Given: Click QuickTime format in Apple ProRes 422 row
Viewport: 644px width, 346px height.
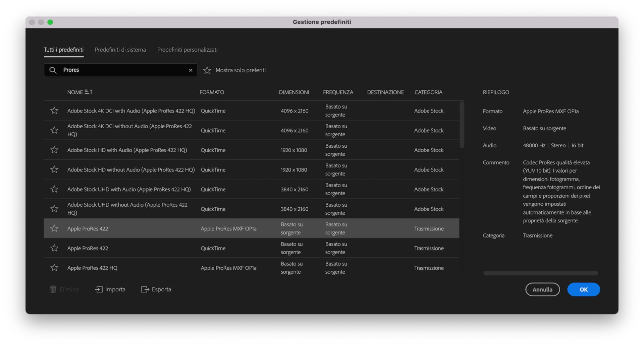Looking at the screenshot, I should pos(213,248).
